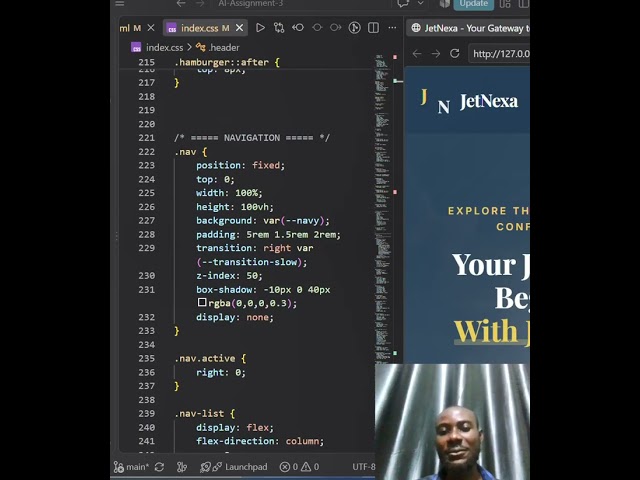This screenshot has width=640, height=480.
Task: Open the compare changes icon
Action: [x=279, y=28]
